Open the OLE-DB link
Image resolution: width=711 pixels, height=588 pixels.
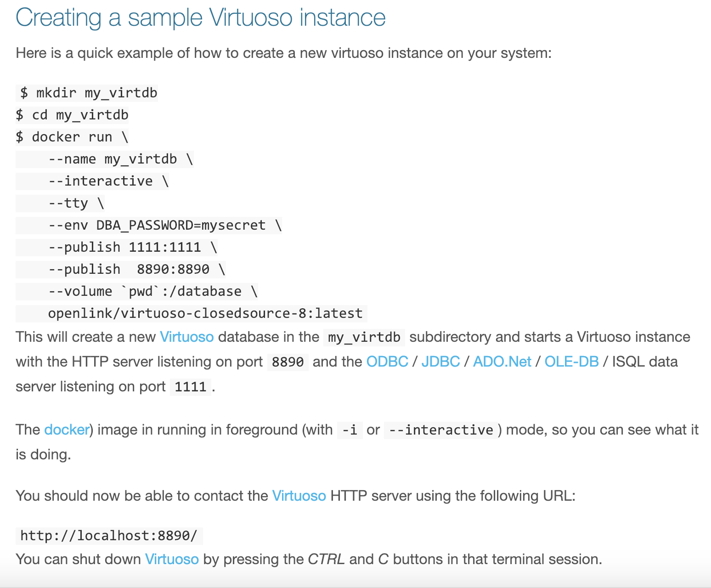click(571, 362)
